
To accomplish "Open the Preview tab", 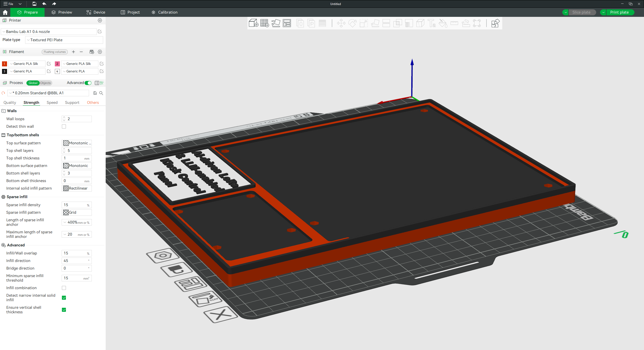I will tap(62, 12).
